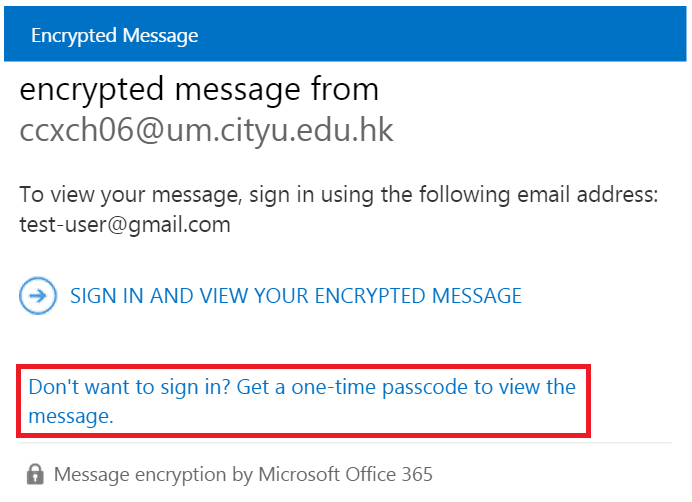
Task: Click the test-user@gmail.com email address
Action: pyautogui.click(x=125, y=225)
